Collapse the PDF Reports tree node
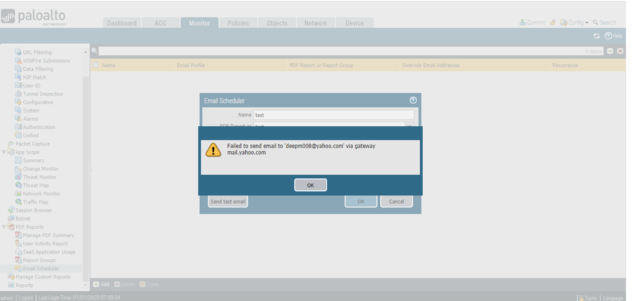The image size is (644, 301). coord(4,227)
